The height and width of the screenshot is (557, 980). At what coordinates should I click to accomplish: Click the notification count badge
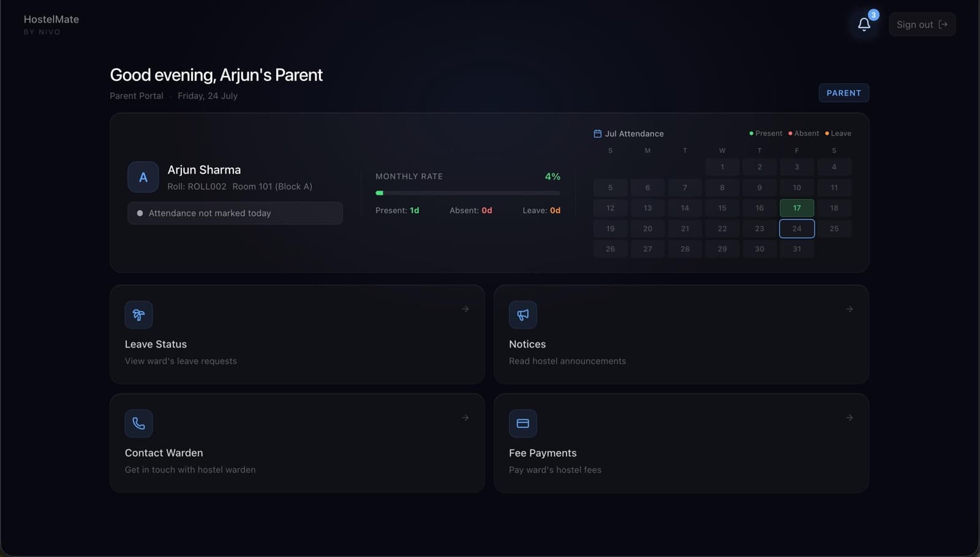873,15
